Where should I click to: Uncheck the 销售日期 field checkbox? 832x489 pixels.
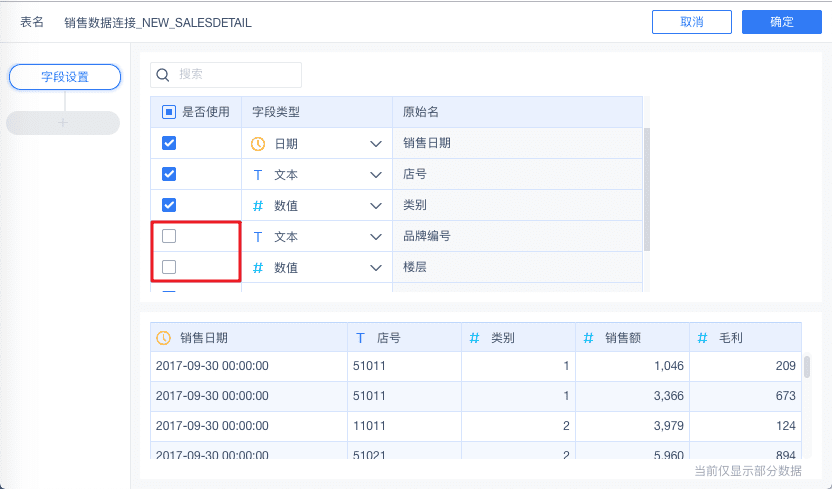(x=169, y=144)
